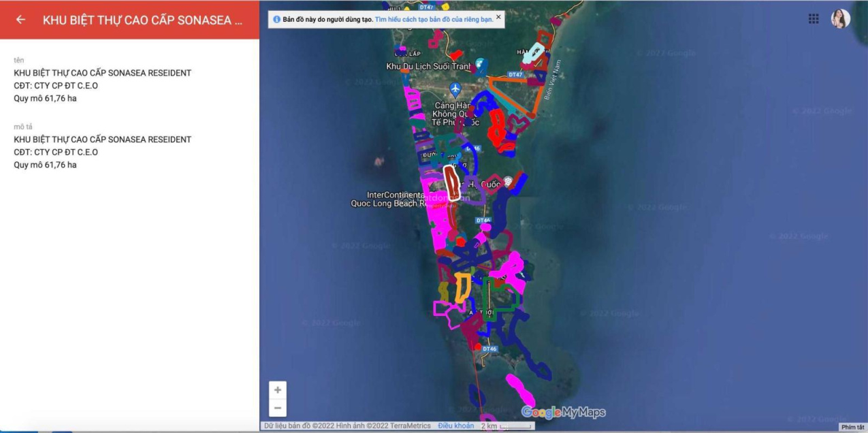Open the Điều khoản terms link
868x433 pixels.
tap(455, 426)
